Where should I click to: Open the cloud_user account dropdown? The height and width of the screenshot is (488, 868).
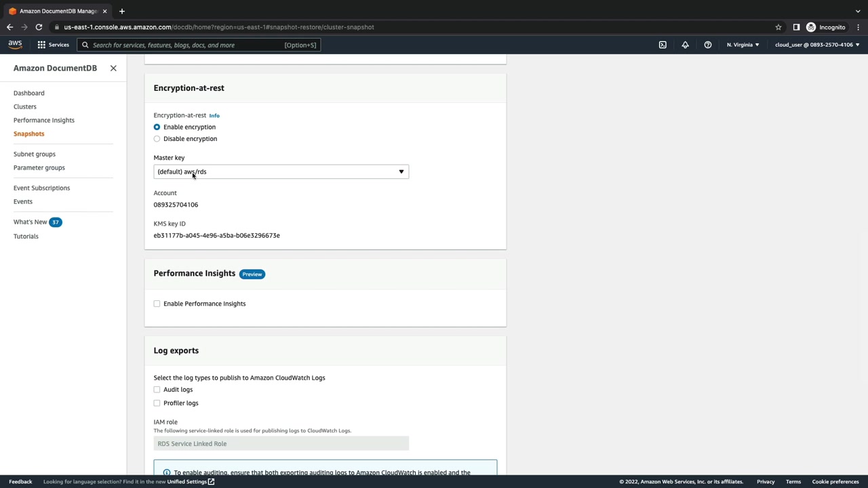tap(817, 45)
